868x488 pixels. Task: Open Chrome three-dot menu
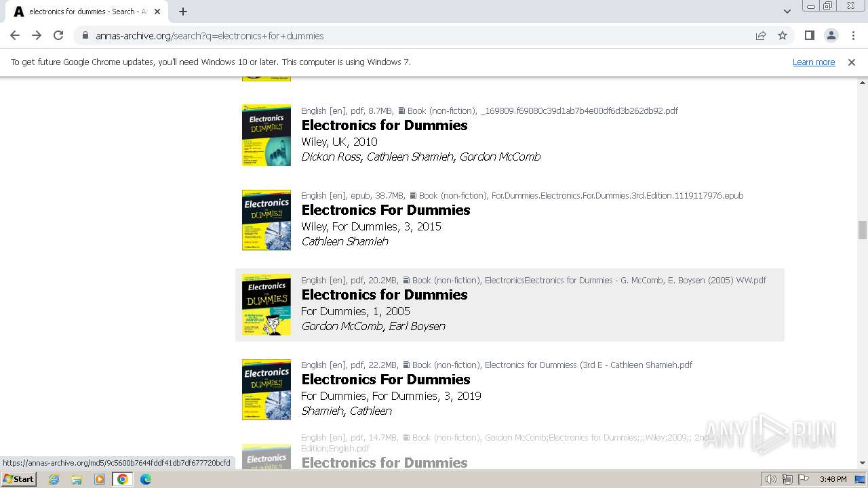(852, 35)
